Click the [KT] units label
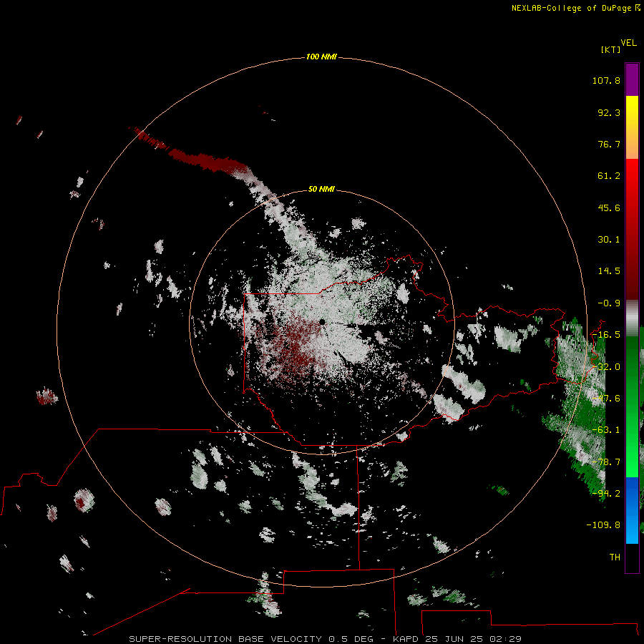 coord(611,49)
